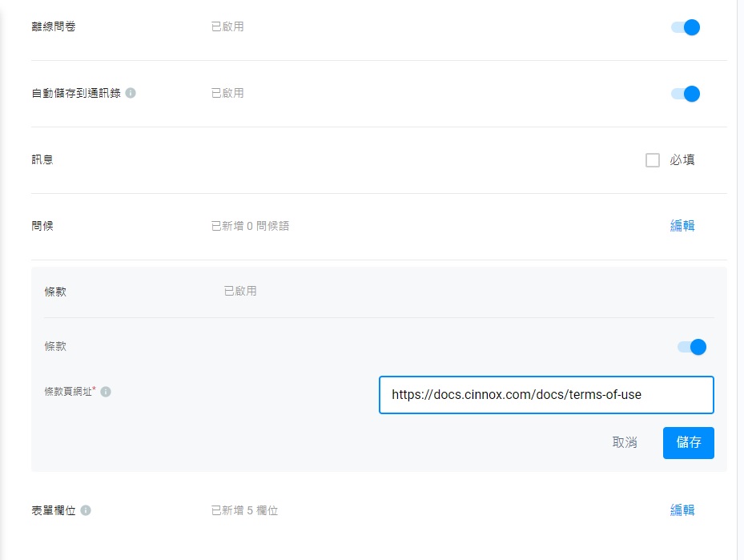Click the 自動儲存到通訊錄 label text
The image size is (744, 560).
[x=75, y=93]
